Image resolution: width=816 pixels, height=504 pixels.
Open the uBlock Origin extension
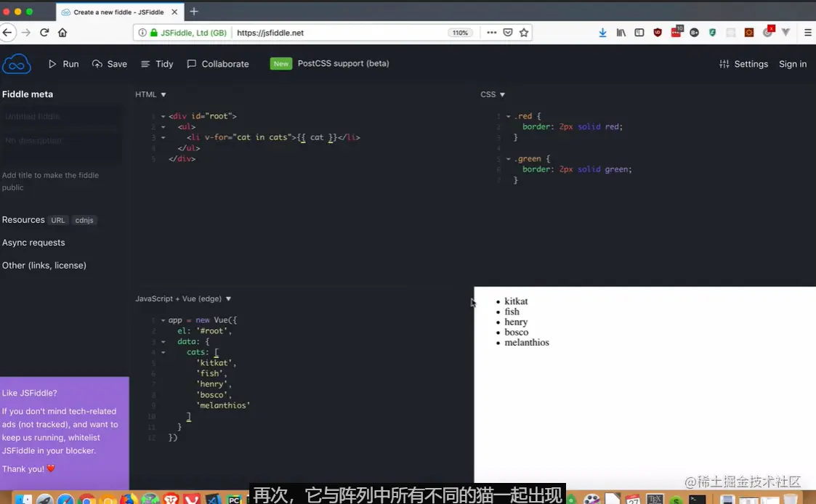click(658, 32)
